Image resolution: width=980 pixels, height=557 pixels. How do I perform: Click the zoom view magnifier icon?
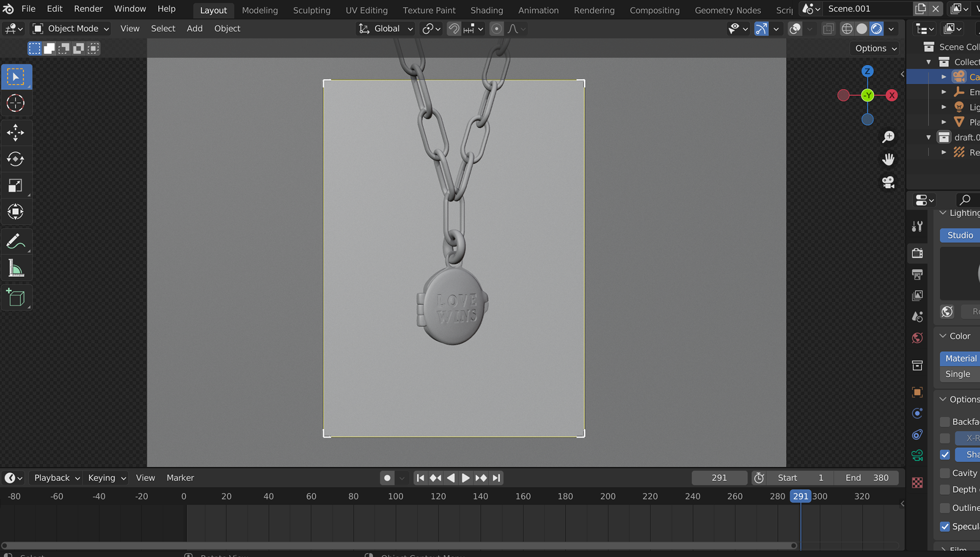coord(888,137)
